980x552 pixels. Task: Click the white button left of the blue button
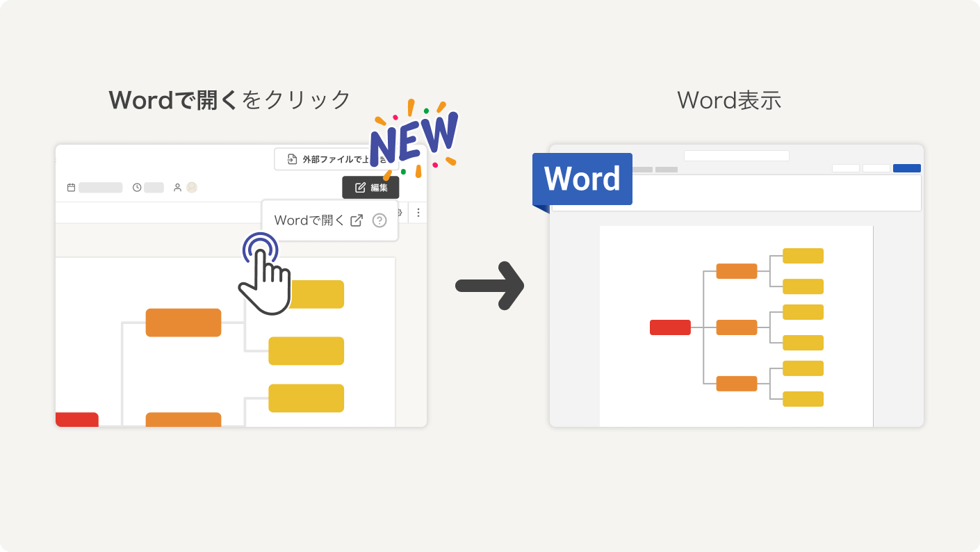tap(876, 168)
